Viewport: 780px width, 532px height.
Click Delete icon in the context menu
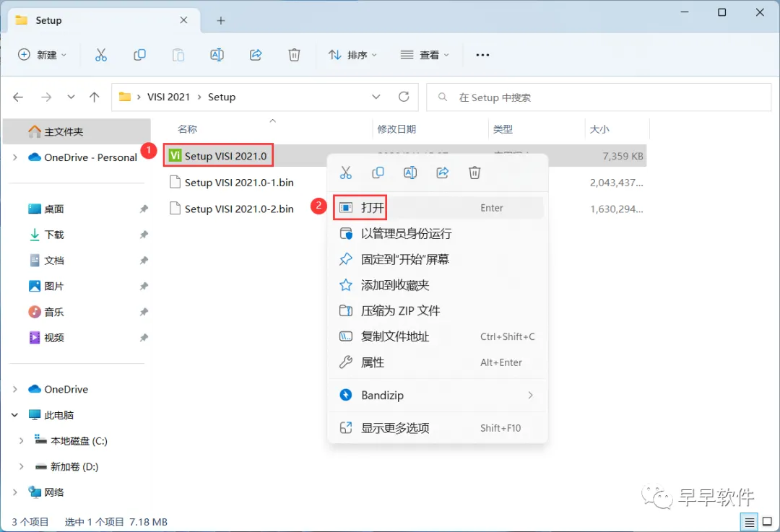pyautogui.click(x=474, y=173)
